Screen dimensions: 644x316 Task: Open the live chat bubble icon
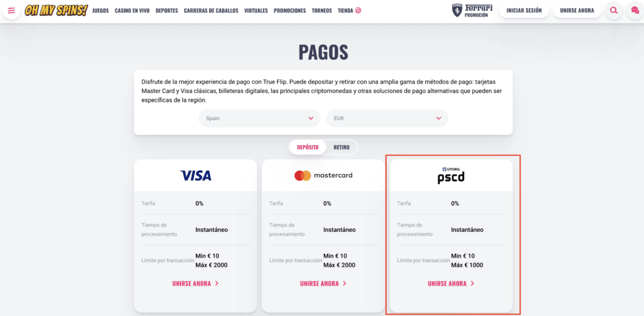[x=635, y=11]
